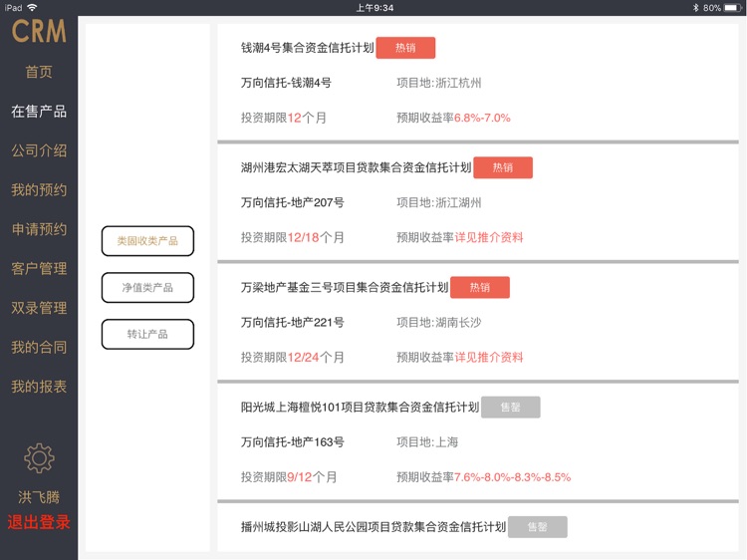Click 项目地:浙江湖州 text
The image size is (747, 560).
coord(439,202)
